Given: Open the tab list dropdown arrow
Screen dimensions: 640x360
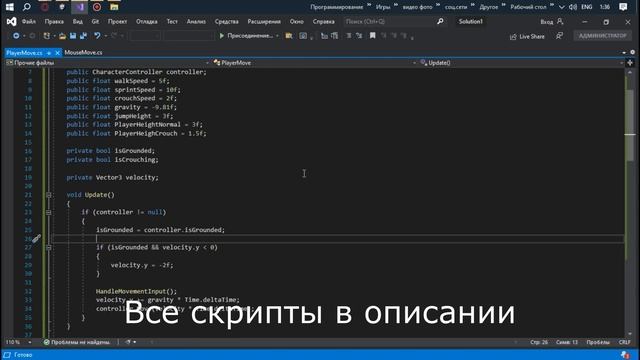Looking at the screenshot, I should click(624, 53).
